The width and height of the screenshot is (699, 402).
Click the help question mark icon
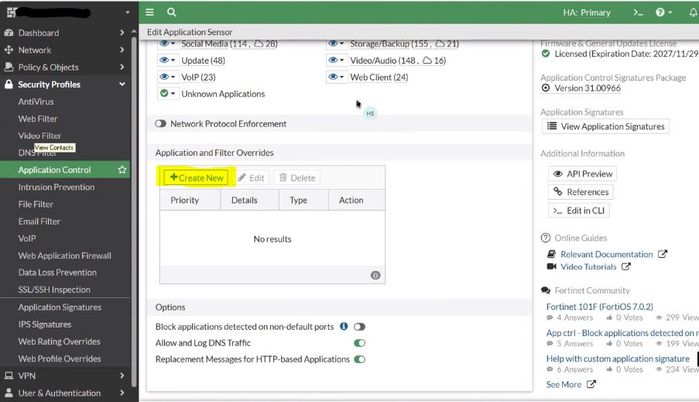661,12
